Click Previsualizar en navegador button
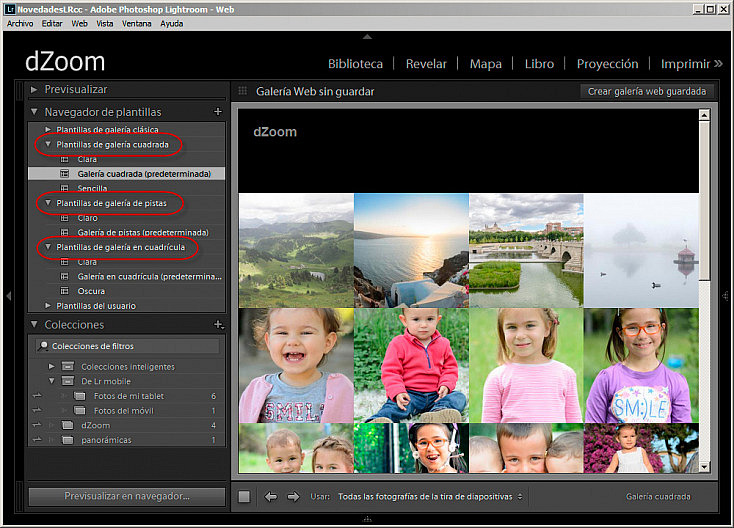 click(x=127, y=496)
